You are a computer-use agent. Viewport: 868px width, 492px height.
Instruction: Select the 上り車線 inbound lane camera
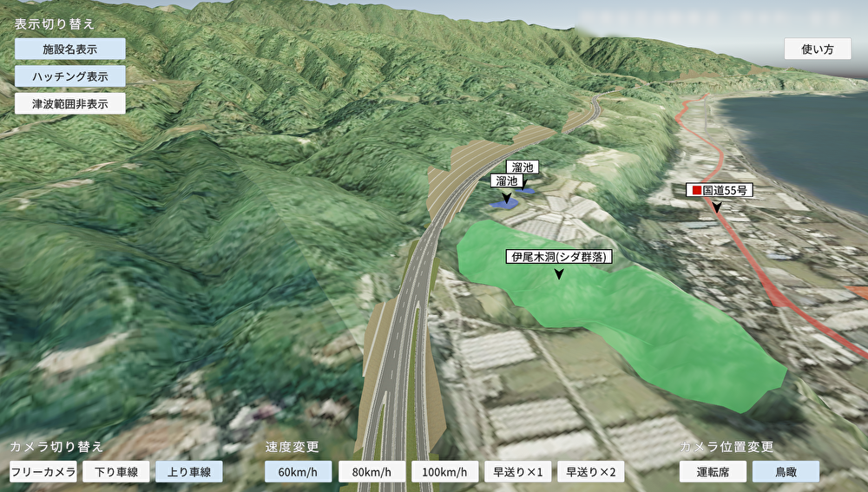pyautogui.click(x=189, y=471)
